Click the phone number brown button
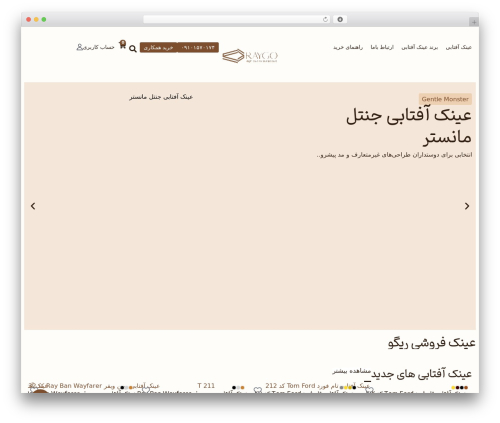Image resolution: width=500 pixels, height=423 pixels. tap(198, 47)
